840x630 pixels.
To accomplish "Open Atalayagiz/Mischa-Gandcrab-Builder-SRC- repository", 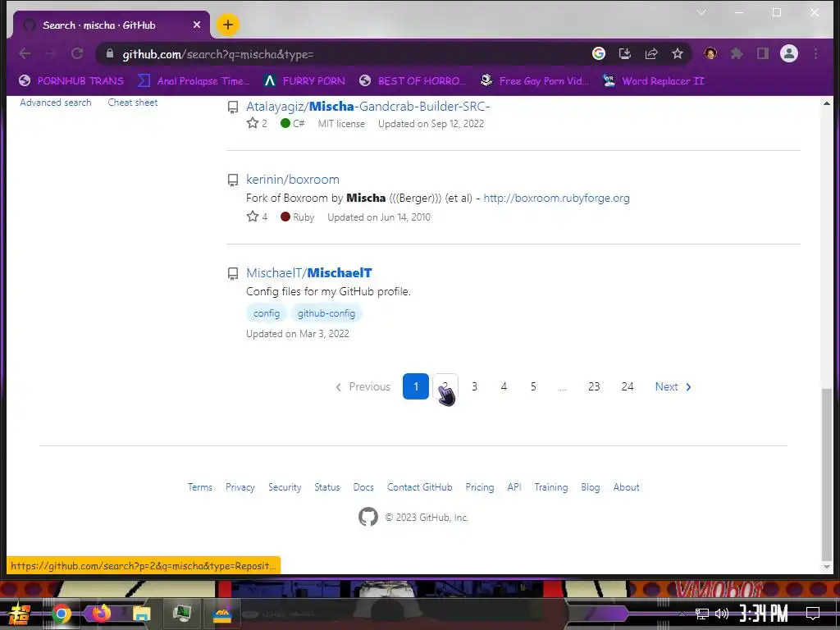I will click(x=368, y=107).
